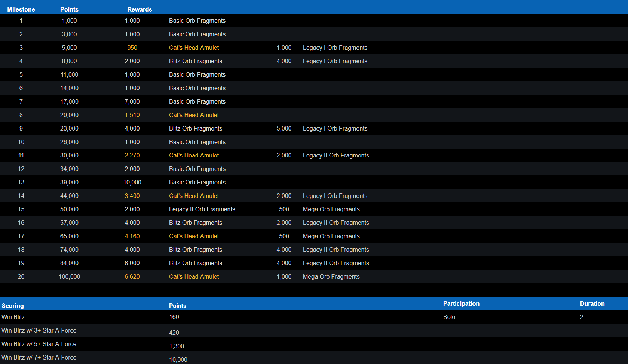Select the 5,000 Legacy I reward in milestone 9
The height and width of the screenshot is (364, 628).
pyautogui.click(x=284, y=128)
